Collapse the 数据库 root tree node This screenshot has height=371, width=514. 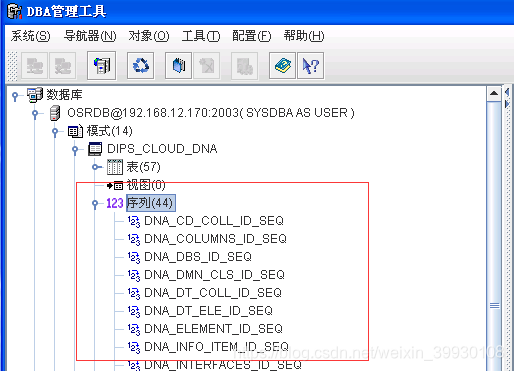[x=15, y=97]
